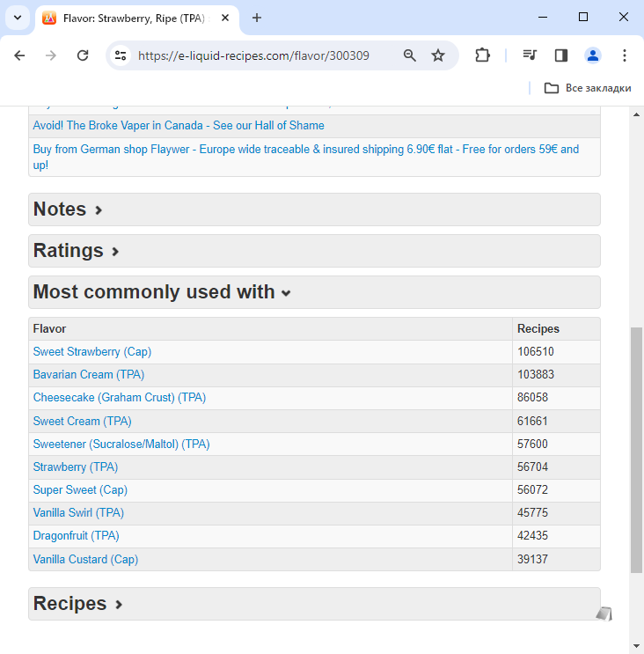Bookmark this page with the star icon
The width and height of the screenshot is (644, 654).
coord(437,55)
